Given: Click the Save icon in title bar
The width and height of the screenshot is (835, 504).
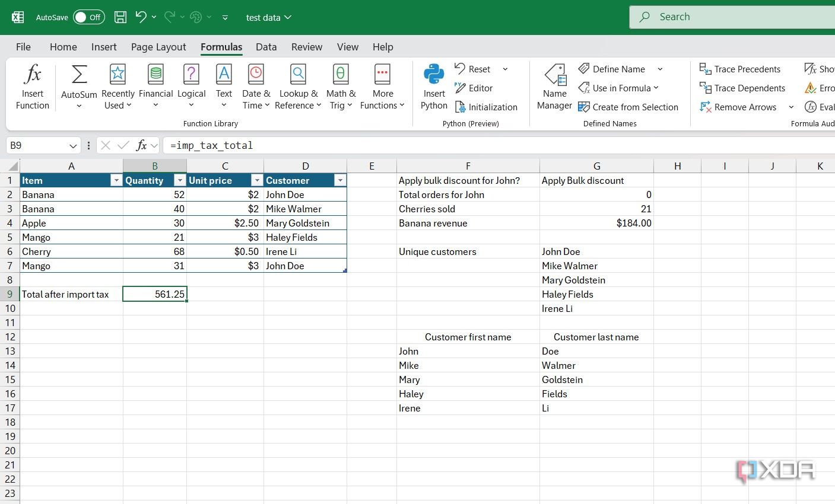Looking at the screenshot, I should point(120,17).
